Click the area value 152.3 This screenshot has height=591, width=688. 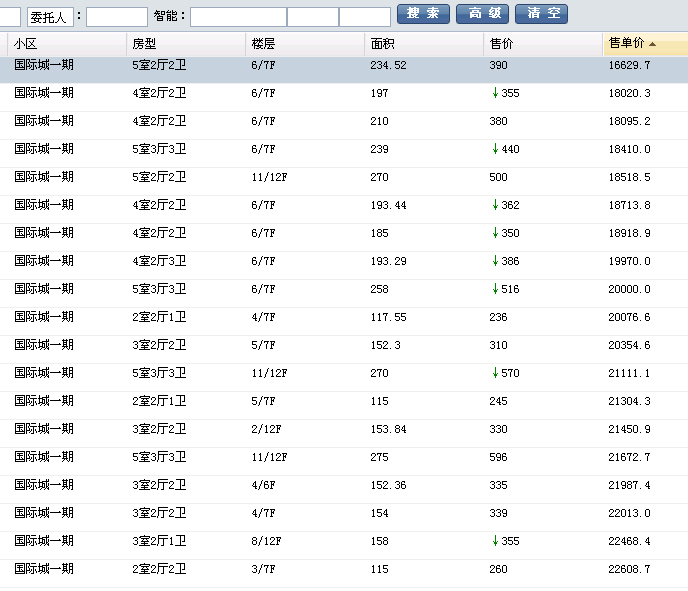(x=385, y=345)
